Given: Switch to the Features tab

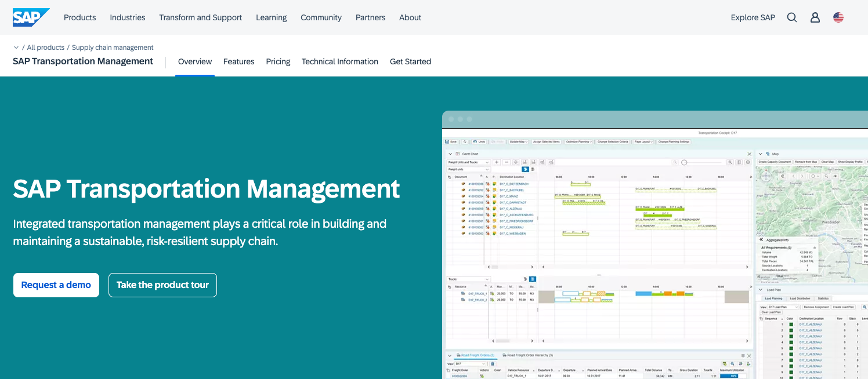Looking at the screenshot, I should tap(239, 61).
